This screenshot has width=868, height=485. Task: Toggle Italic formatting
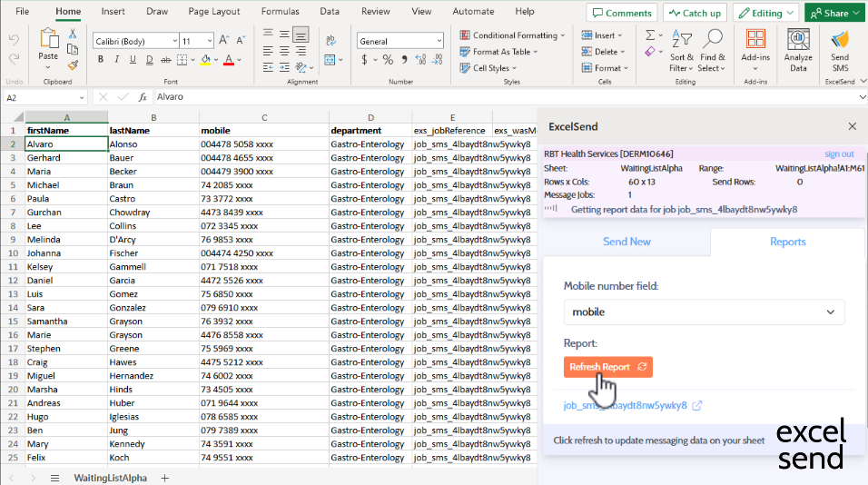116,60
